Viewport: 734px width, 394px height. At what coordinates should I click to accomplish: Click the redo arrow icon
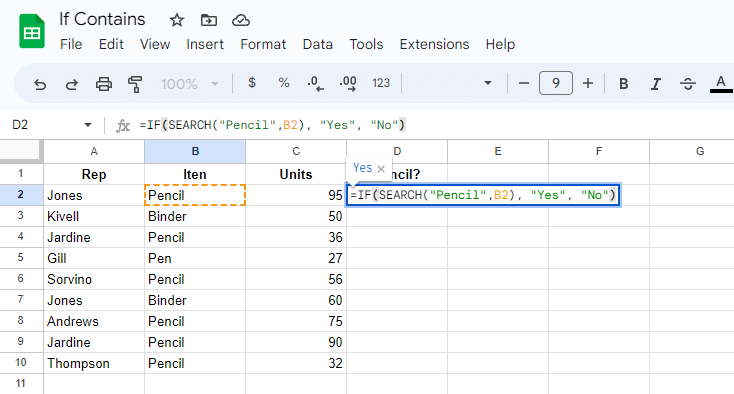point(72,84)
